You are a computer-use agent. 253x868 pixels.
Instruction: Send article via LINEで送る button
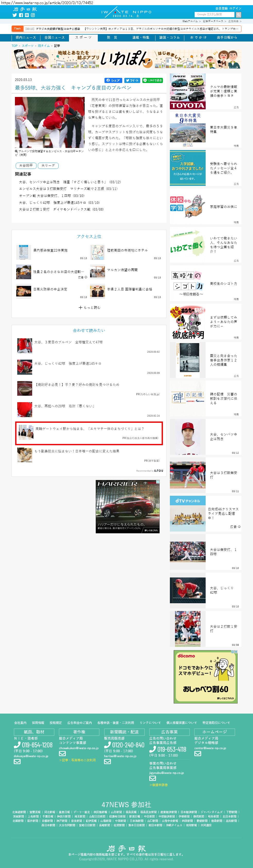point(152,80)
